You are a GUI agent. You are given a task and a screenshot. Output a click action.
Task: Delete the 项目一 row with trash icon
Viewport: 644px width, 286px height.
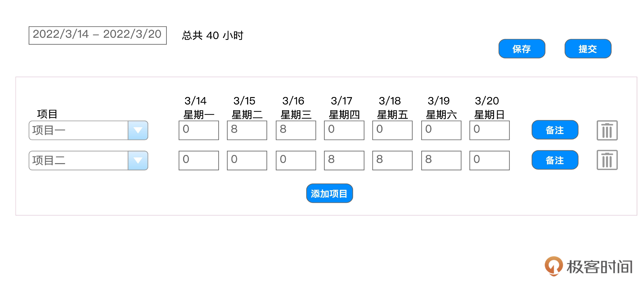click(607, 130)
